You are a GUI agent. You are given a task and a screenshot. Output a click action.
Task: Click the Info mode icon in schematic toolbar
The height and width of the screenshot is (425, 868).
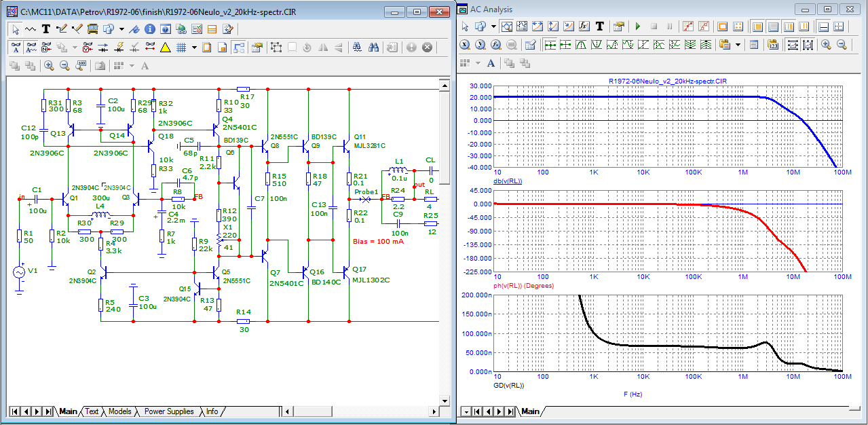150,29
